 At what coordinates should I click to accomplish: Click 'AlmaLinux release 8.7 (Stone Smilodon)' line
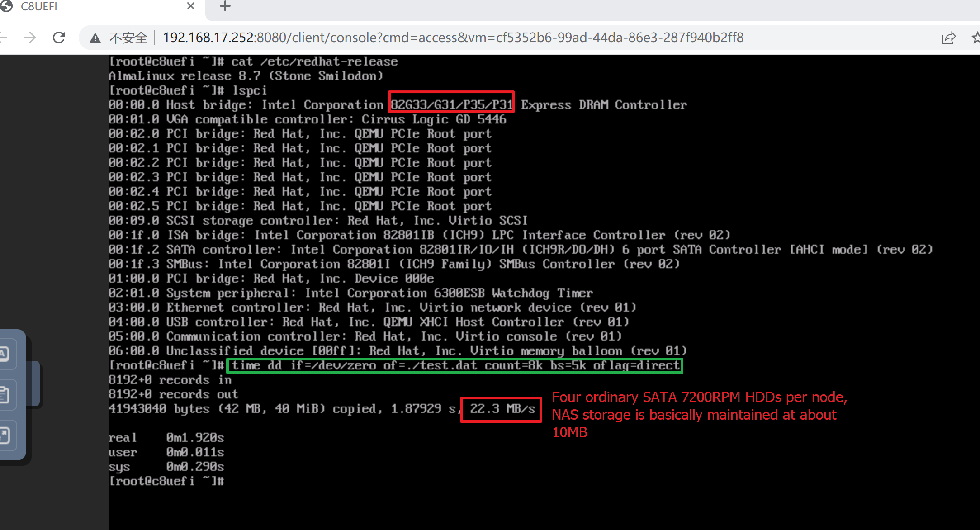click(246, 76)
